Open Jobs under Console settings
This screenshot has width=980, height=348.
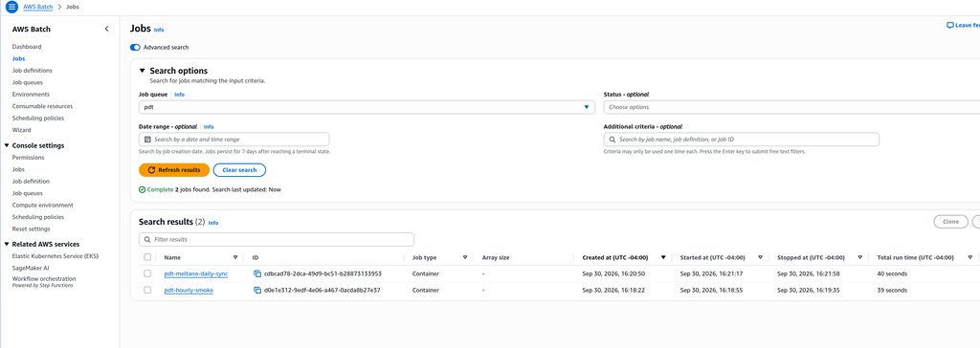(19, 169)
